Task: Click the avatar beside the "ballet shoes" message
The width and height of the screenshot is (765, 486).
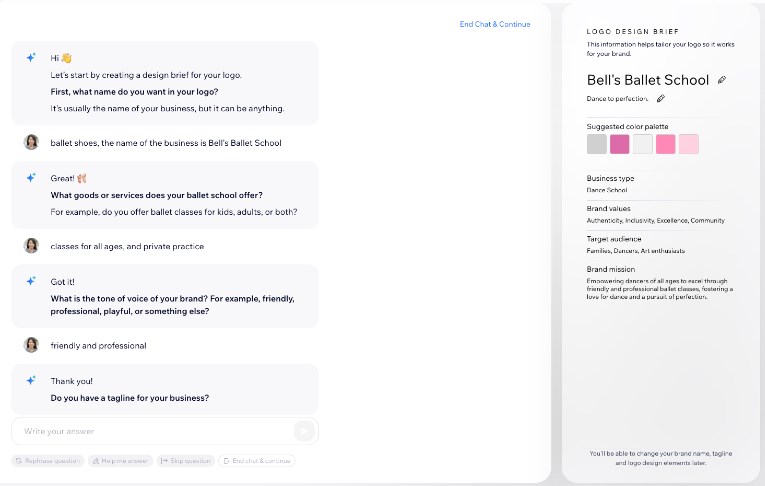Action: pos(31,143)
